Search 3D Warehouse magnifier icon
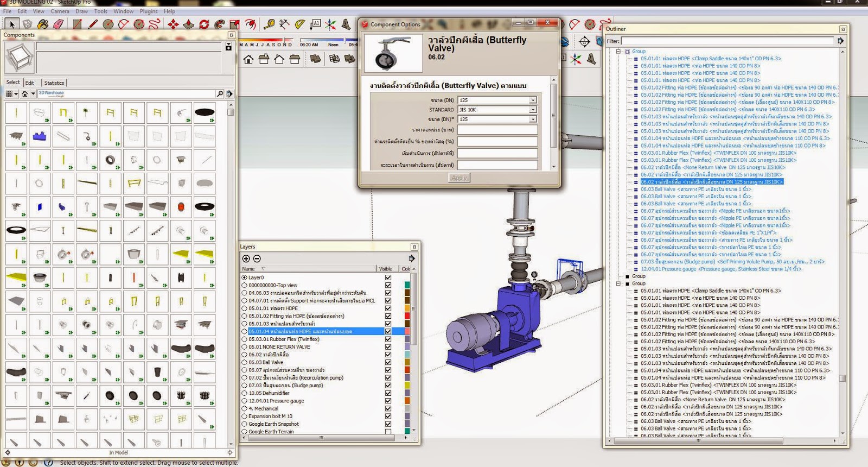This screenshot has width=868, height=467. [220, 93]
